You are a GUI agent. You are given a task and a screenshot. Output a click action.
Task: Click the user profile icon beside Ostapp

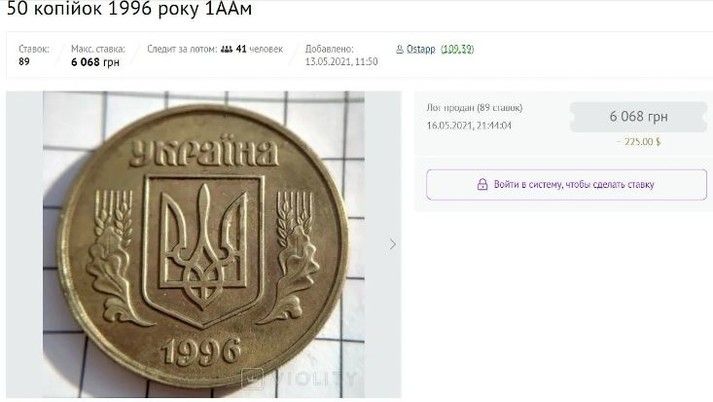tap(399, 49)
